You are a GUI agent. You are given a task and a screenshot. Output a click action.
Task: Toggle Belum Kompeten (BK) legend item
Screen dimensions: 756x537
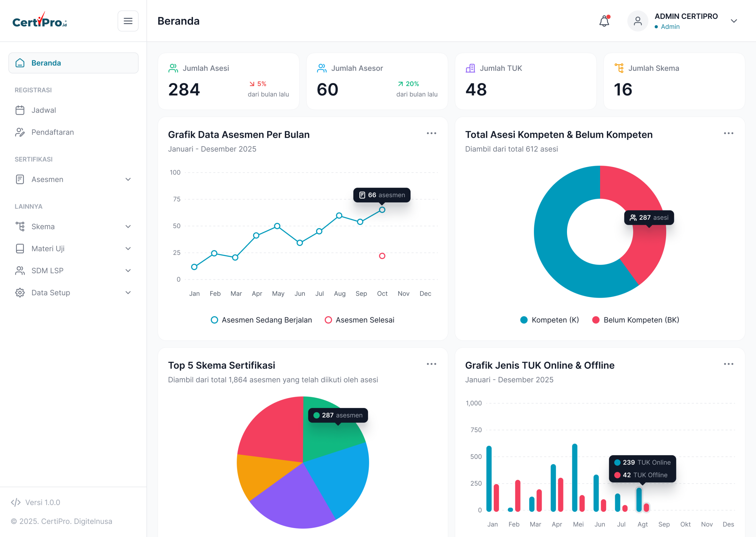(x=635, y=320)
